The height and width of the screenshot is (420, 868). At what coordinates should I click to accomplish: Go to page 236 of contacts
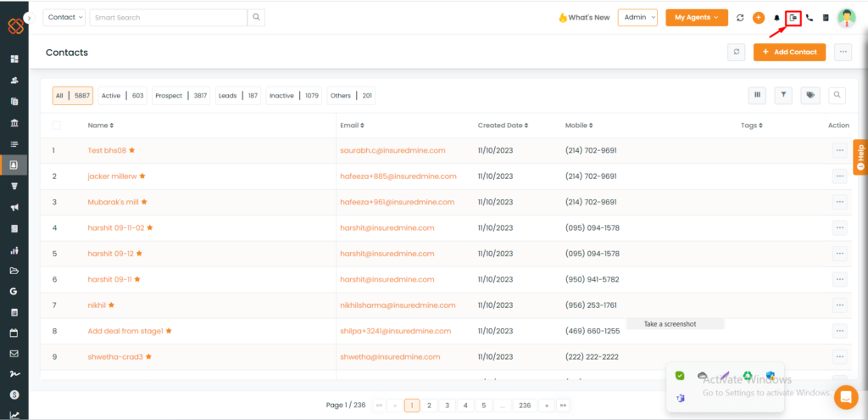click(525, 406)
